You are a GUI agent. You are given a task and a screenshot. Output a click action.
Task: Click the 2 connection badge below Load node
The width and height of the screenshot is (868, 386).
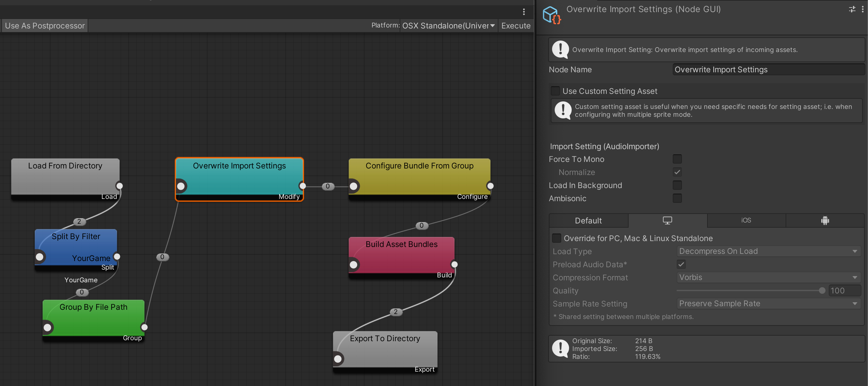pos(79,221)
